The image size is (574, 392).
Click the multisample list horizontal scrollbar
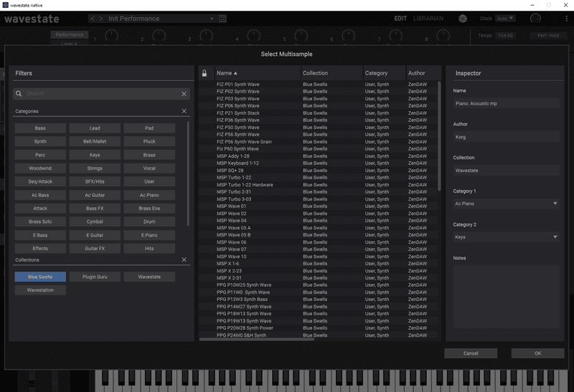pyautogui.click(x=257, y=340)
